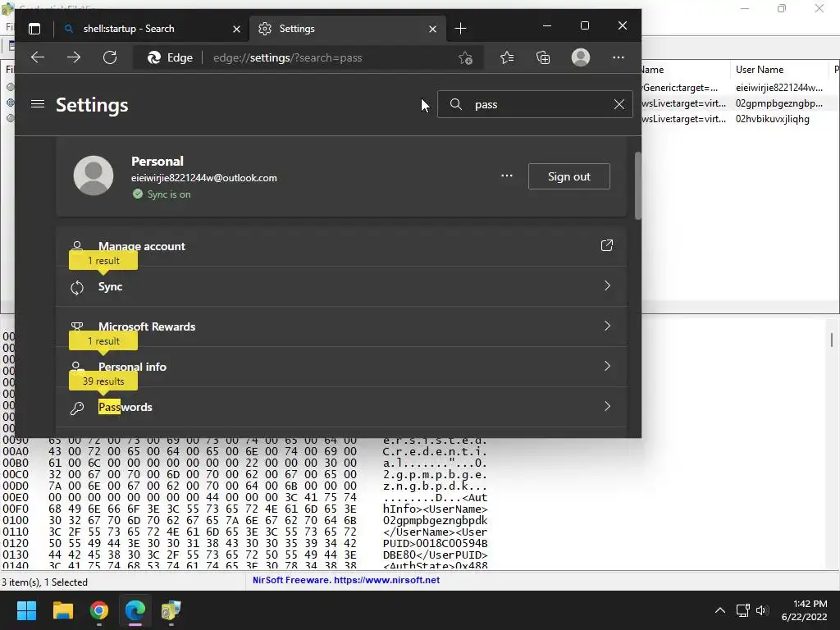Viewport: 840px width, 630px height.
Task: Open Microsoft Rewards settings
Action: (341, 326)
